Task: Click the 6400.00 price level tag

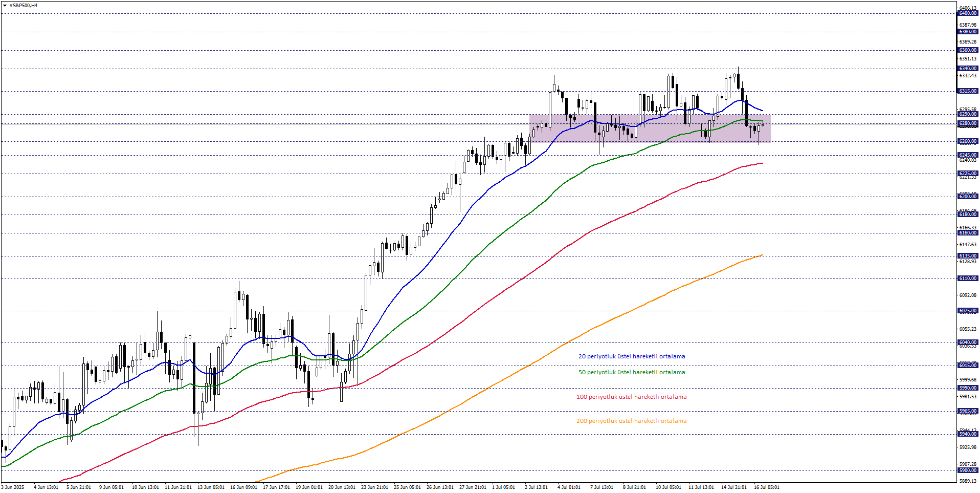Action: pos(968,13)
